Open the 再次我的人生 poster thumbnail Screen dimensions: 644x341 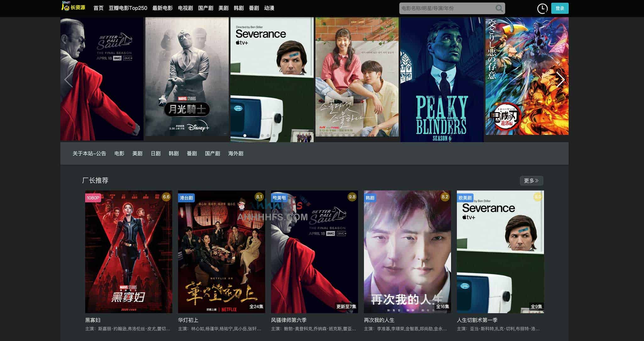(x=408, y=252)
